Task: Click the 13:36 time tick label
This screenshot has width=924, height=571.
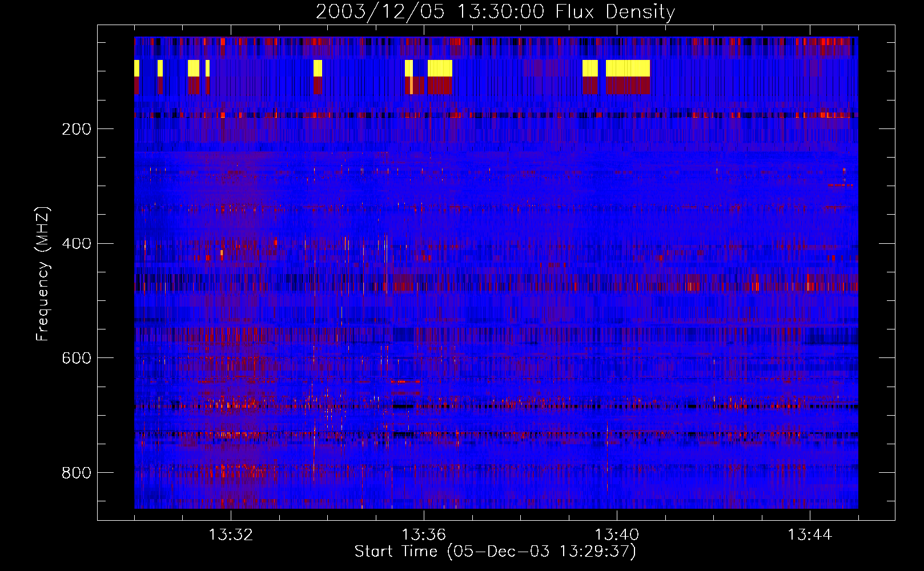Action: click(x=424, y=535)
